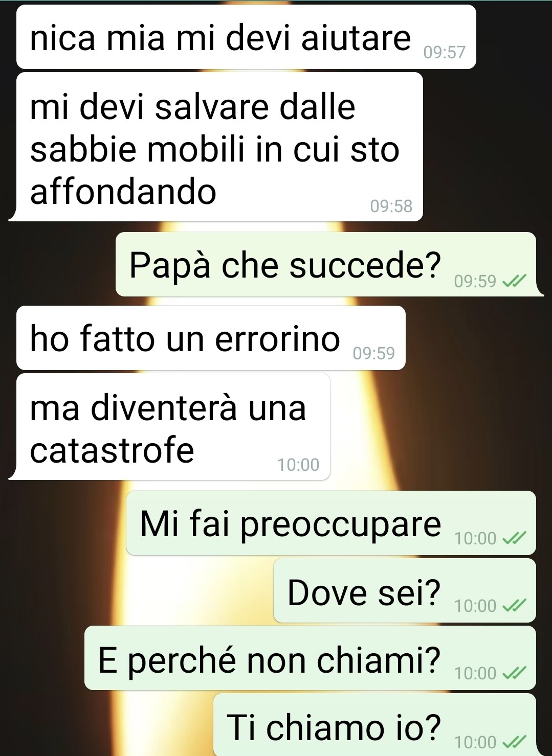Tap the check marks on 'Ti chiamo io?'
This screenshot has width=552, height=756.
[x=514, y=741]
